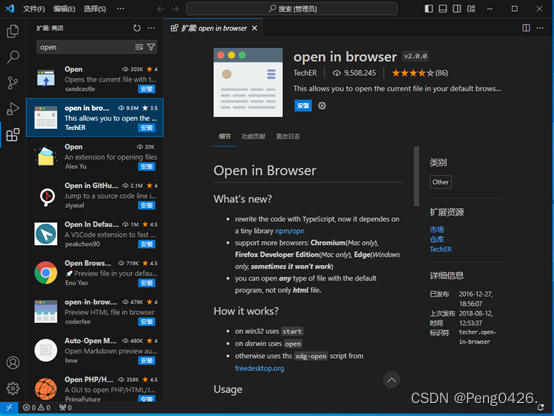Install Open Browser Preview by Eno Yao
The width and height of the screenshot is (554, 416).
[x=147, y=283]
